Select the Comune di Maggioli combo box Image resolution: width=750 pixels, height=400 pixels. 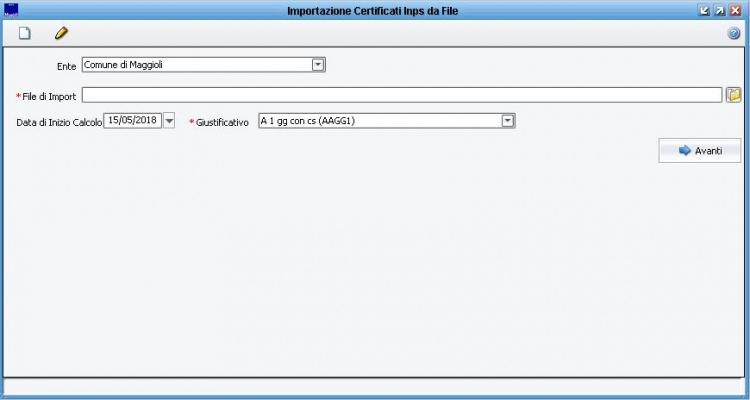coord(204,65)
